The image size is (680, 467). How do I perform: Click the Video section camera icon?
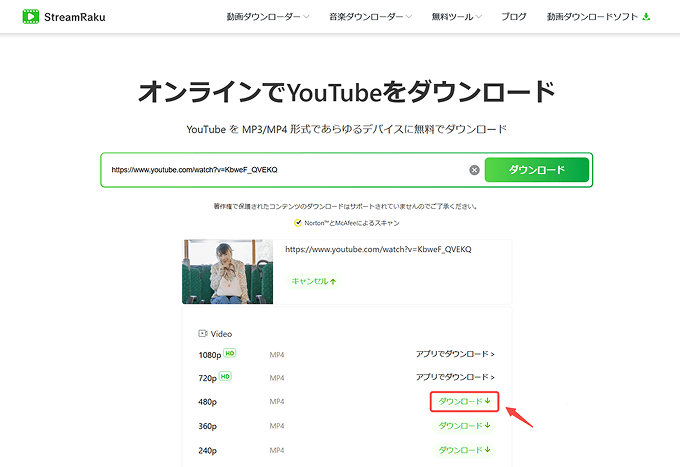tap(203, 333)
